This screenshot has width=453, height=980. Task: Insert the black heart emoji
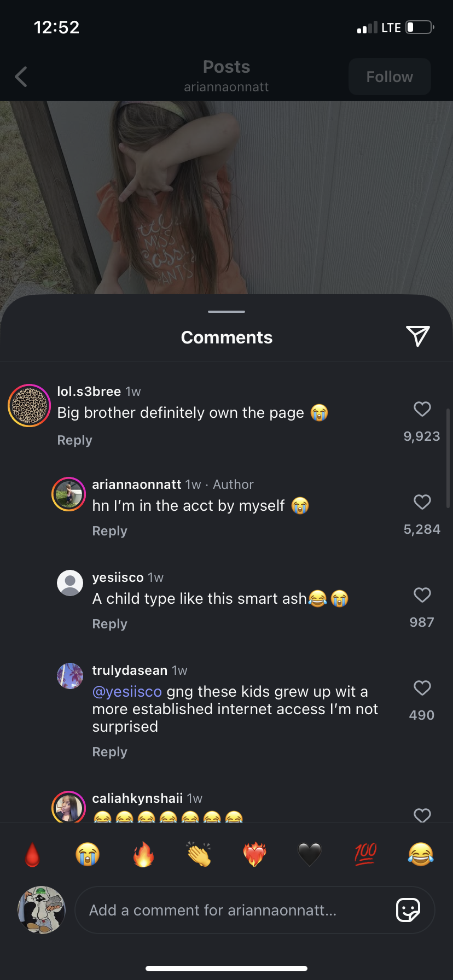click(x=309, y=854)
